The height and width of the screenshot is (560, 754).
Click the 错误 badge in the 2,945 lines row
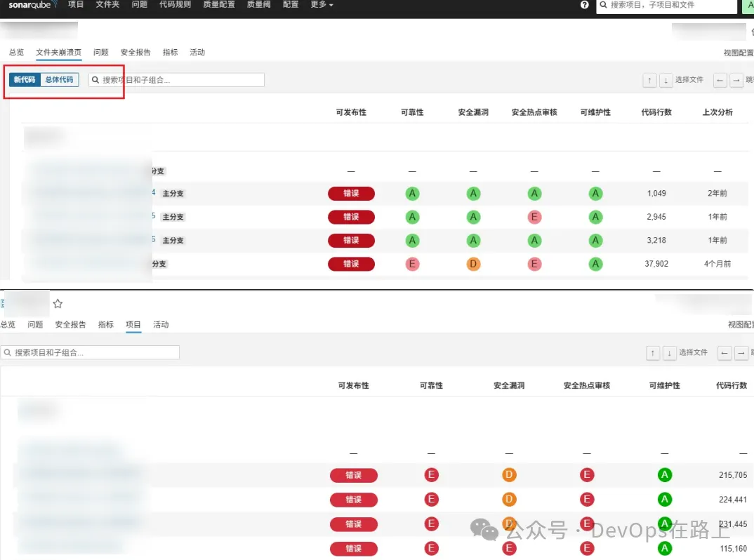[351, 218]
